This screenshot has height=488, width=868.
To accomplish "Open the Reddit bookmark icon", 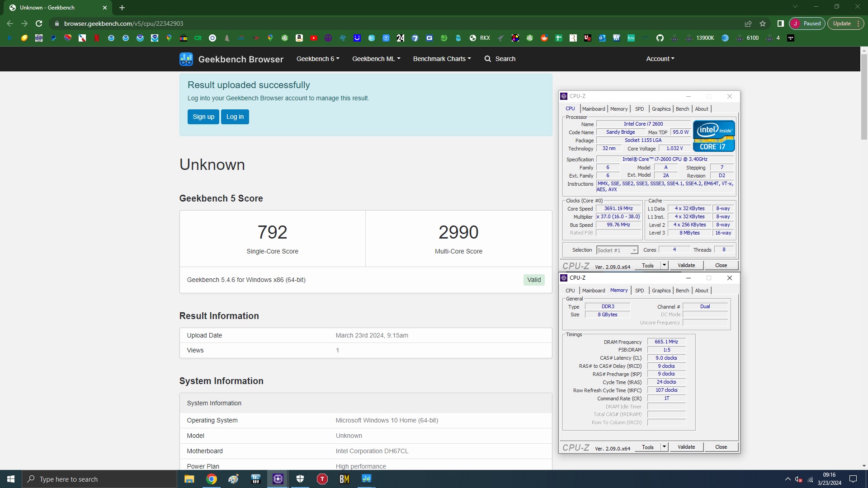I will click(x=544, y=38).
